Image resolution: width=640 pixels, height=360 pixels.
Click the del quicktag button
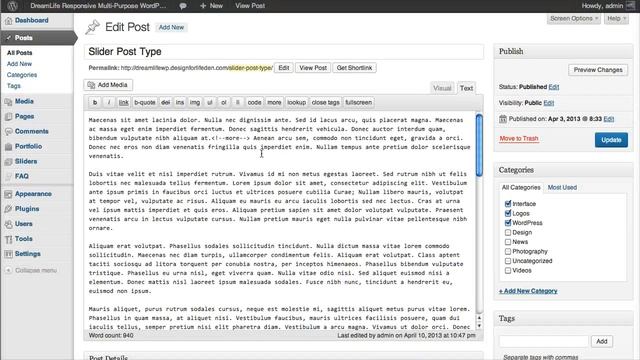tap(165, 102)
